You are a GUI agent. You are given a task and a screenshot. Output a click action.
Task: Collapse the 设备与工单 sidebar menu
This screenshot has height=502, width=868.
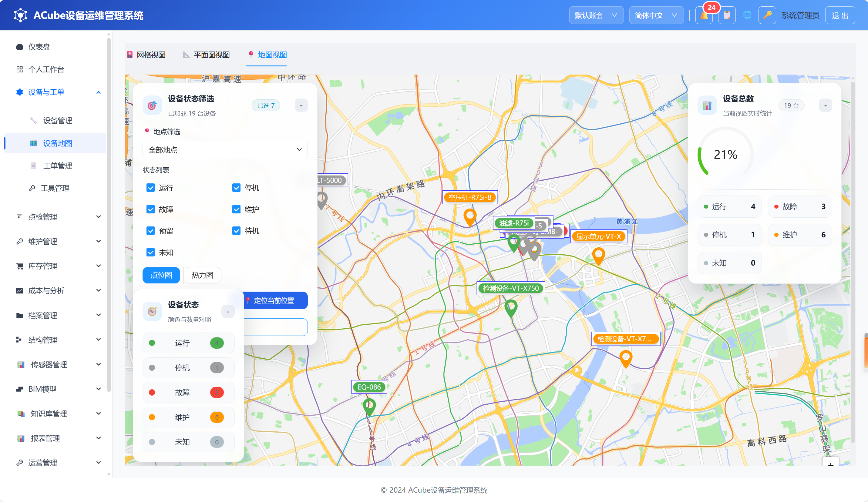pos(56,92)
